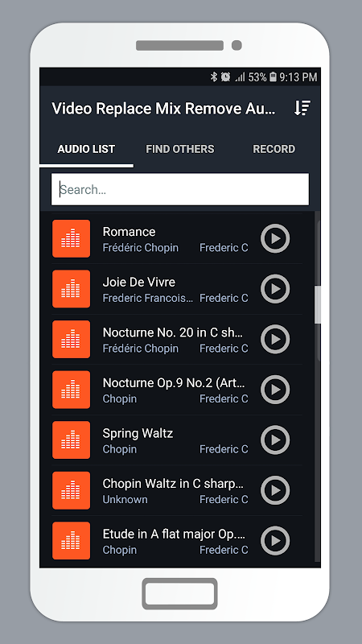Play the Romance track

click(275, 238)
